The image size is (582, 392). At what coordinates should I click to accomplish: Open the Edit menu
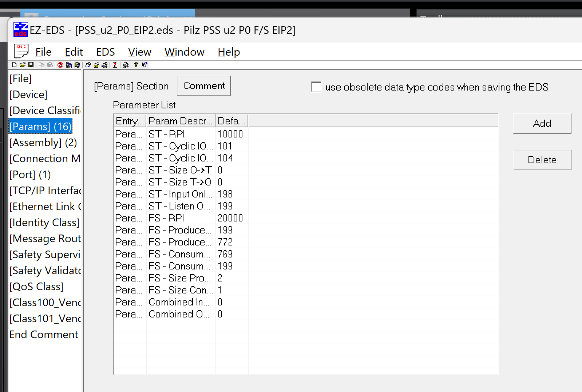pyautogui.click(x=74, y=52)
